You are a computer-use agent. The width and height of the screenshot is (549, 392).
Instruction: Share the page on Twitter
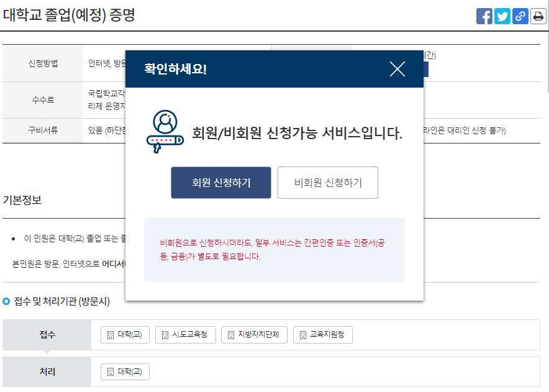coord(502,16)
